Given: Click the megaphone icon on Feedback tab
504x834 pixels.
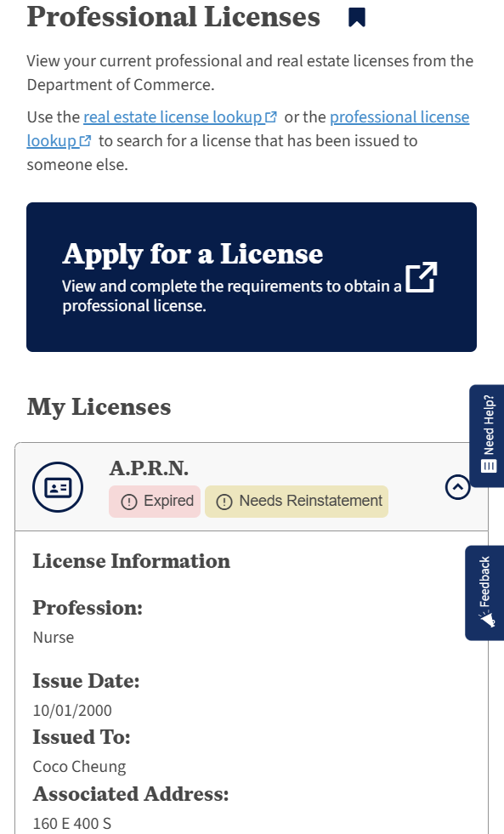Looking at the screenshot, I should click(x=487, y=620).
